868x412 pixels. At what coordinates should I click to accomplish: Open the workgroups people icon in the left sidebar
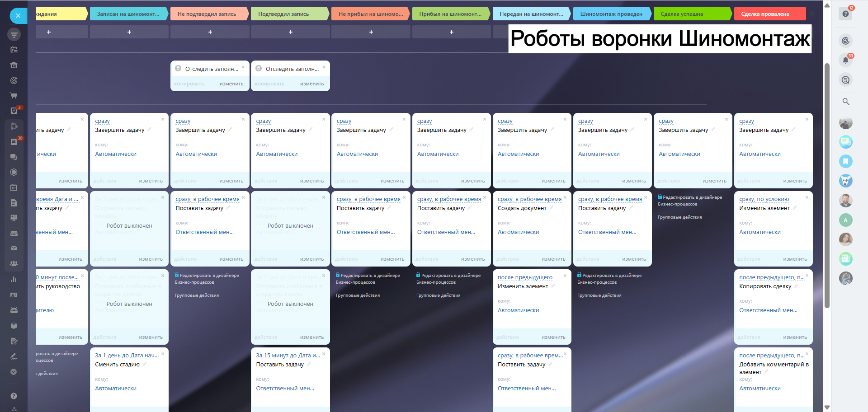tap(14, 263)
